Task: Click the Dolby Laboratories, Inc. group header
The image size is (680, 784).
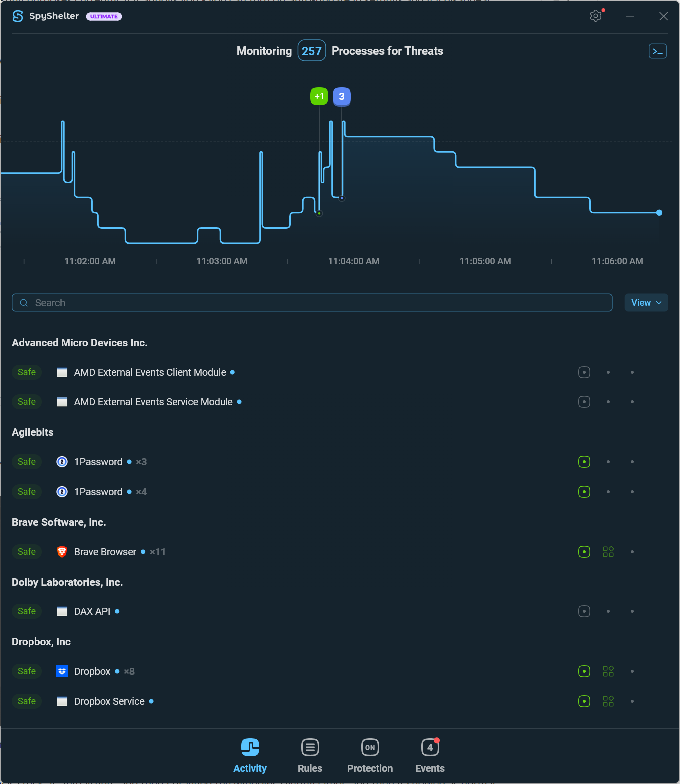Action: [67, 582]
